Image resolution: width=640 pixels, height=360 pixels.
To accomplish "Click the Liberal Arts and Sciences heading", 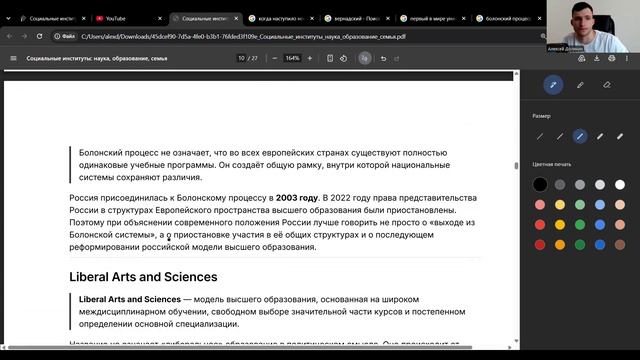I will [143, 277].
